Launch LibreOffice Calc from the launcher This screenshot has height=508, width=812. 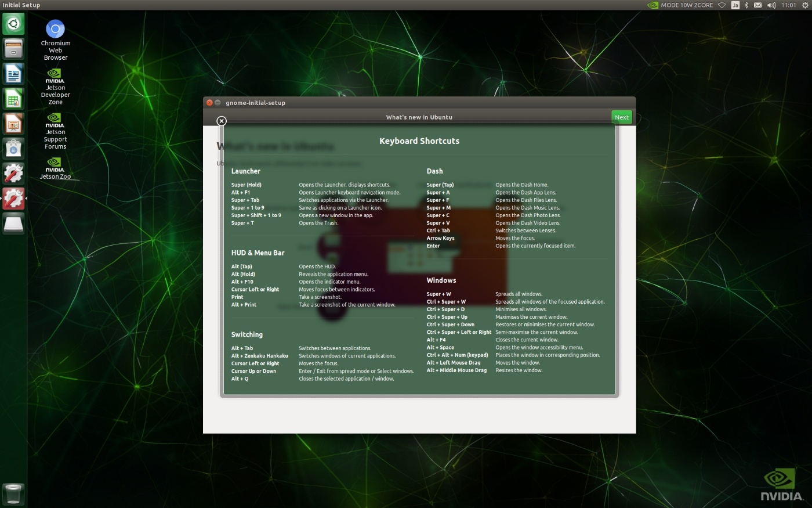(x=13, y=99)
